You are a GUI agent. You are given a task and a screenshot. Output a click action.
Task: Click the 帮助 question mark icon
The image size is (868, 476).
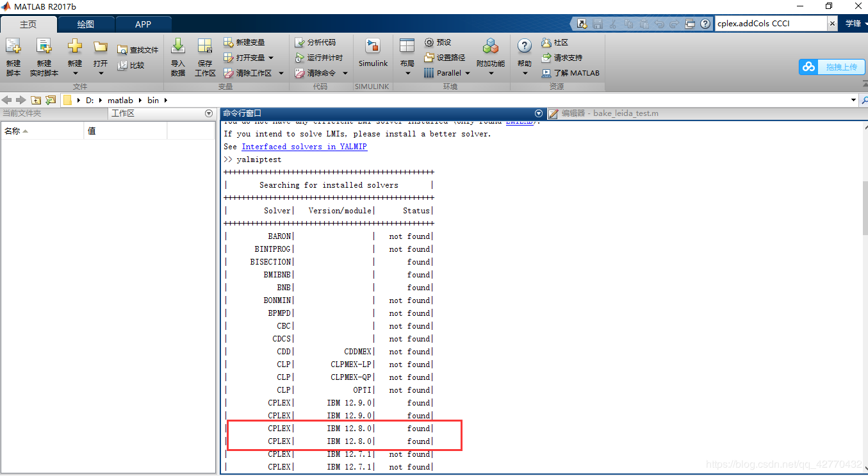(x=525, y=46)
